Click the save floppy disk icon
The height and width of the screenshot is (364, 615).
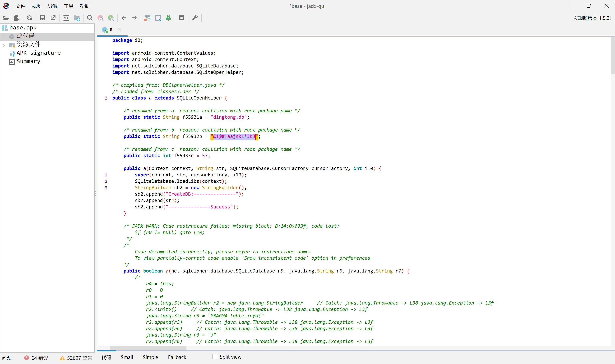[x=42, y=18]
